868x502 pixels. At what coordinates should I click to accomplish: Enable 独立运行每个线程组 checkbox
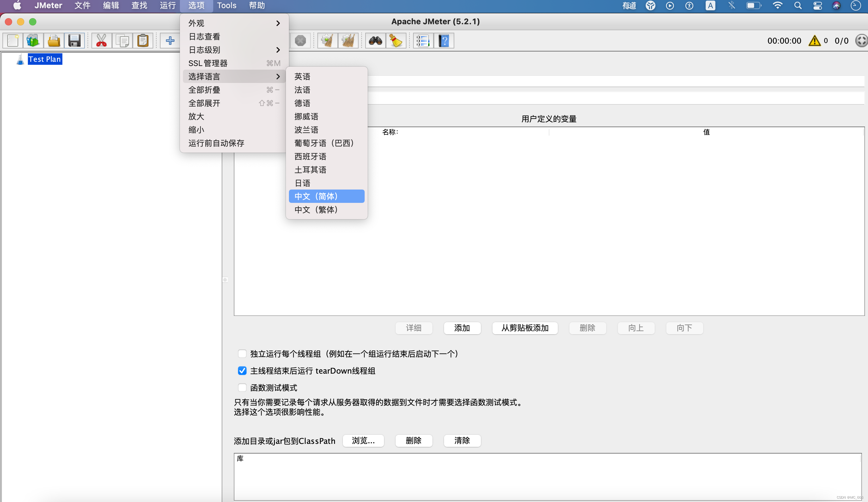pos(242,354)
